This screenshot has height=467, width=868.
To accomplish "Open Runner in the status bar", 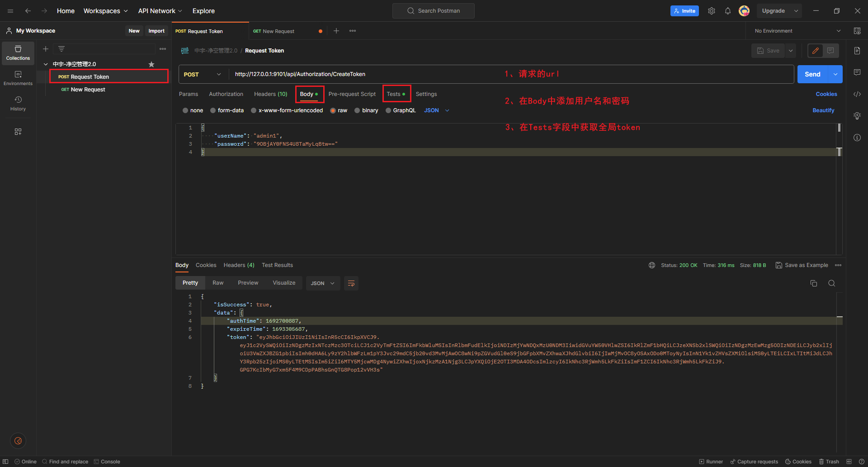I will point(711,462).
